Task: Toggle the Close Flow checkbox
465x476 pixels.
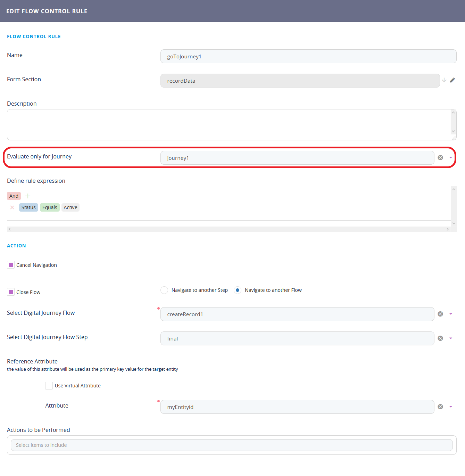Action: (x=11, y=292)
